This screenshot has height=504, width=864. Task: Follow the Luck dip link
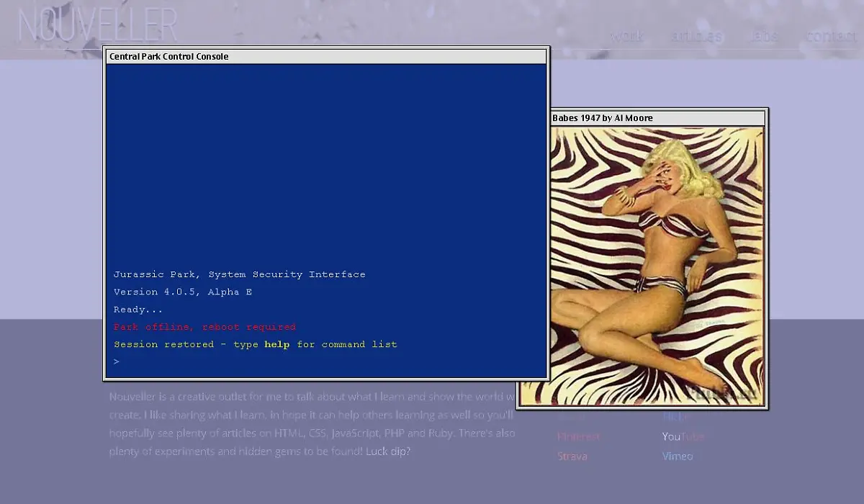coord(387,451)
